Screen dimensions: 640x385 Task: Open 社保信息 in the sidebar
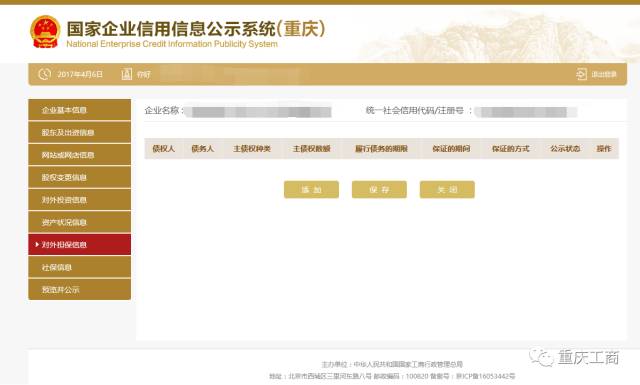coord(80,267)
